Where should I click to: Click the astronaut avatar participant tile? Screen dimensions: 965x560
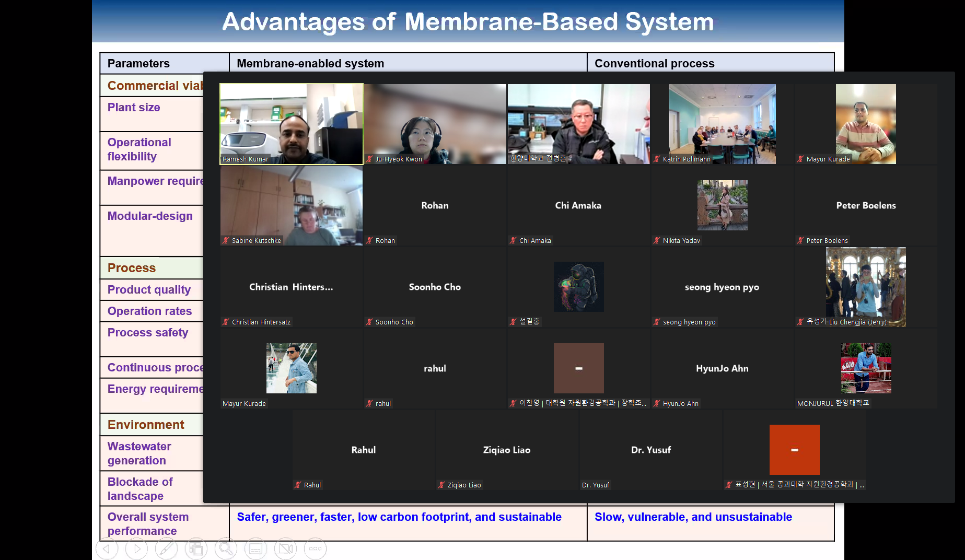pos(578,287)
